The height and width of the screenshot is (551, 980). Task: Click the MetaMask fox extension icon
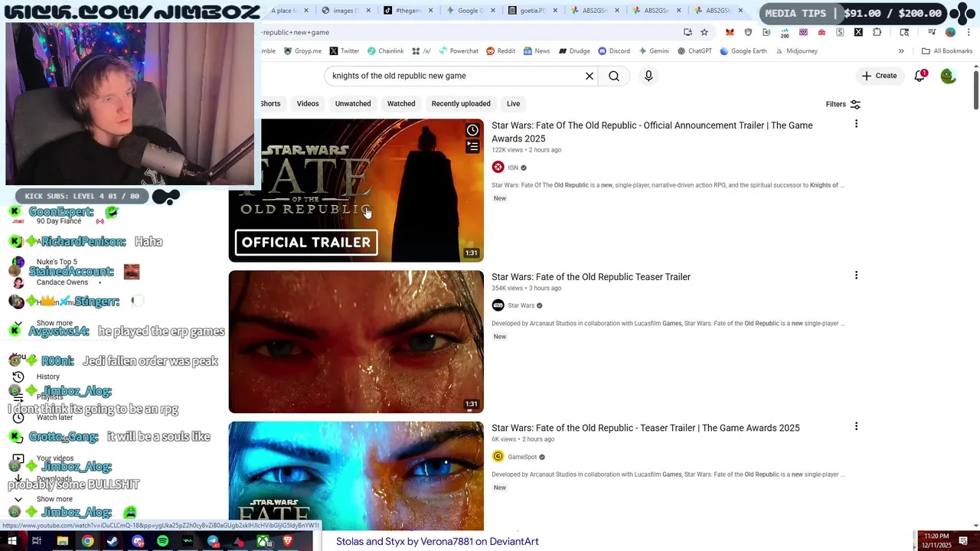pyautogui.click(x=730, y=32)
